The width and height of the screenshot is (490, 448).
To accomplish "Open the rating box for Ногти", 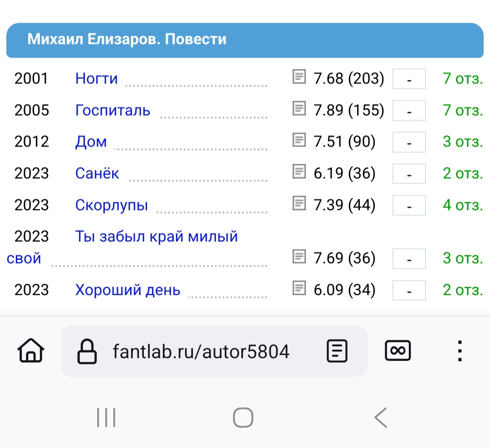I will (409, 79).
